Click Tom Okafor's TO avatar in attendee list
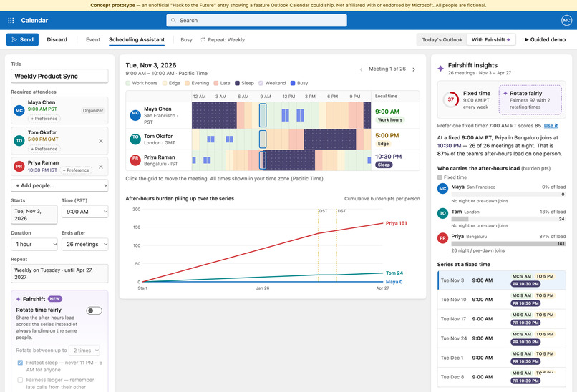This screenshot has width=577, height=392. [x=19, y=140]
